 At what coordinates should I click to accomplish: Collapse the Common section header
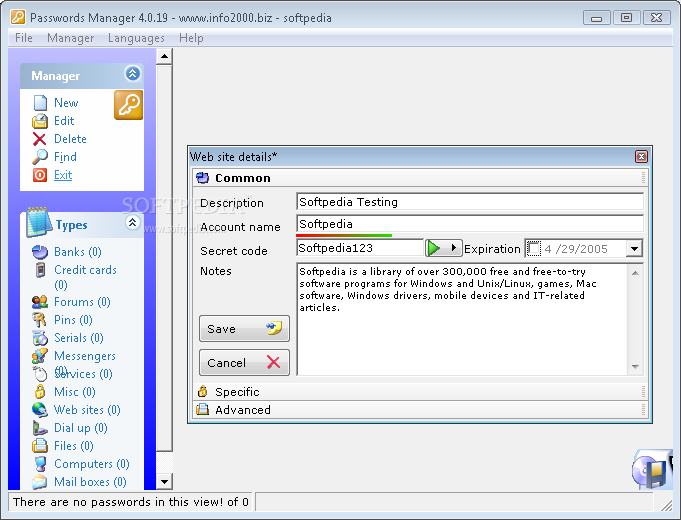click(x=420, y=178)
